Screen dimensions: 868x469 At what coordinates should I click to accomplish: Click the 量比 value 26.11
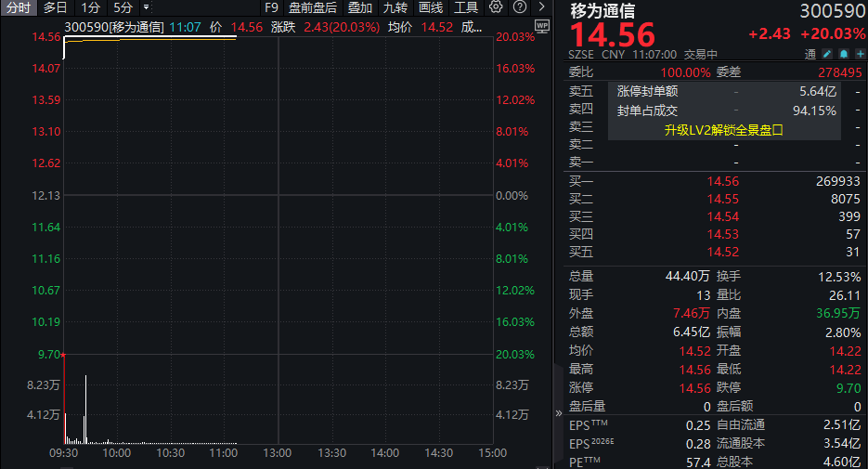coord(845,295)
